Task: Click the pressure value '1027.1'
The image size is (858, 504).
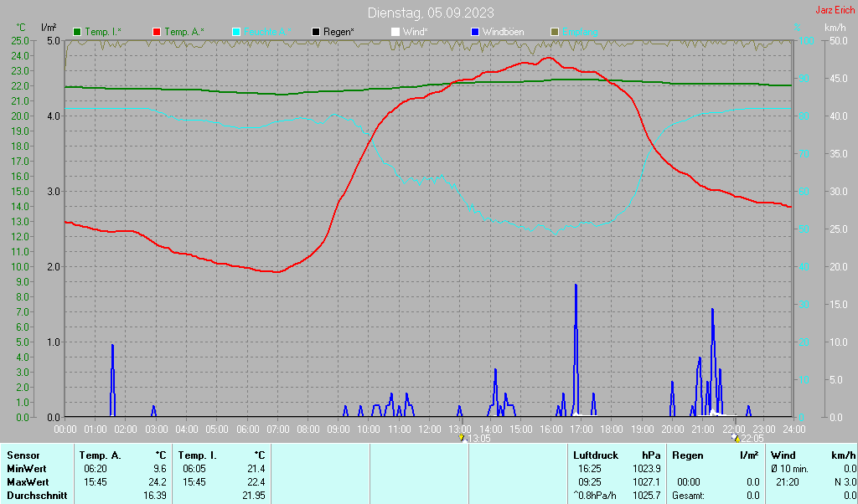Action: pos(647,482)
